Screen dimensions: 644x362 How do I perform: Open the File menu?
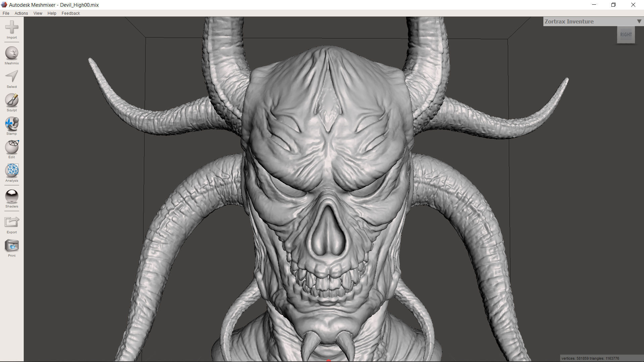6,13
